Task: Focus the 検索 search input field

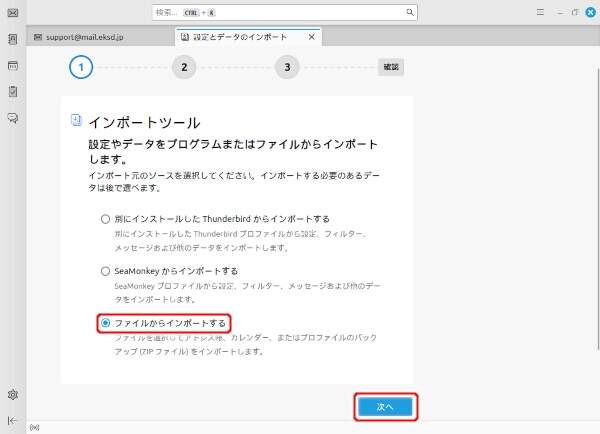Action: coord(284,12)
